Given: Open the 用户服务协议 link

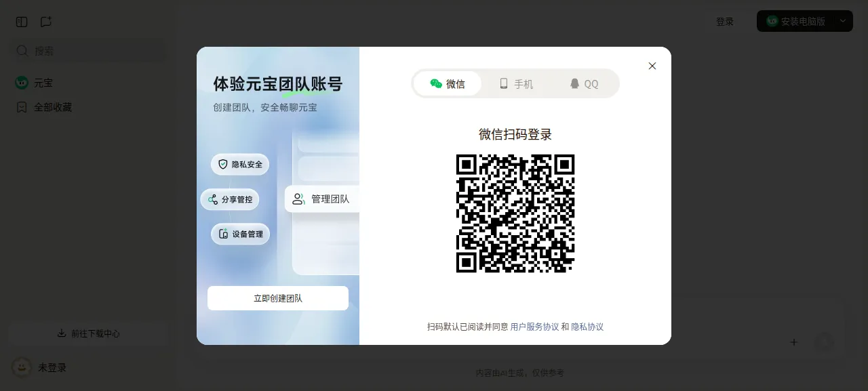Looking at the screenshot, I should (x=534, y=327).
